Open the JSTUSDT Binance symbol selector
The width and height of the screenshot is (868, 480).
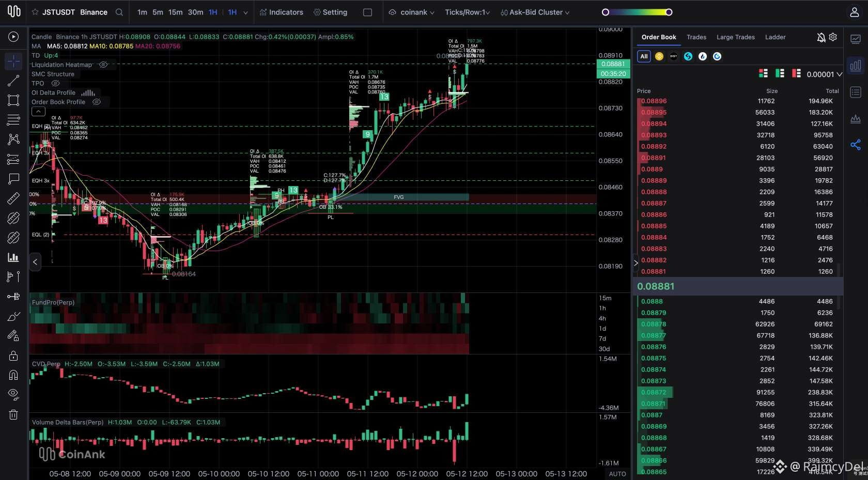coord(74,12)
